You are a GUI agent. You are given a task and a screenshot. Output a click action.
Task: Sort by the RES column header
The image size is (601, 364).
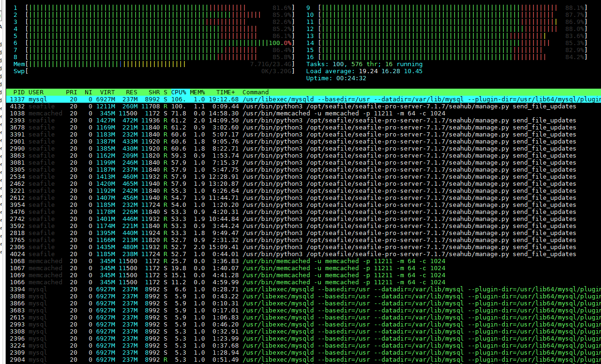pos(131,92)
